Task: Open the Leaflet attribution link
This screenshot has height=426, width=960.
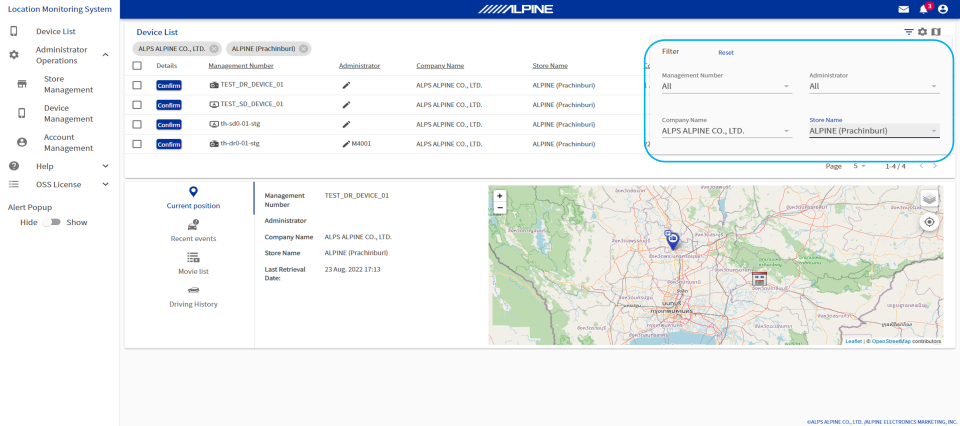Action: click(x=853, y=342)
